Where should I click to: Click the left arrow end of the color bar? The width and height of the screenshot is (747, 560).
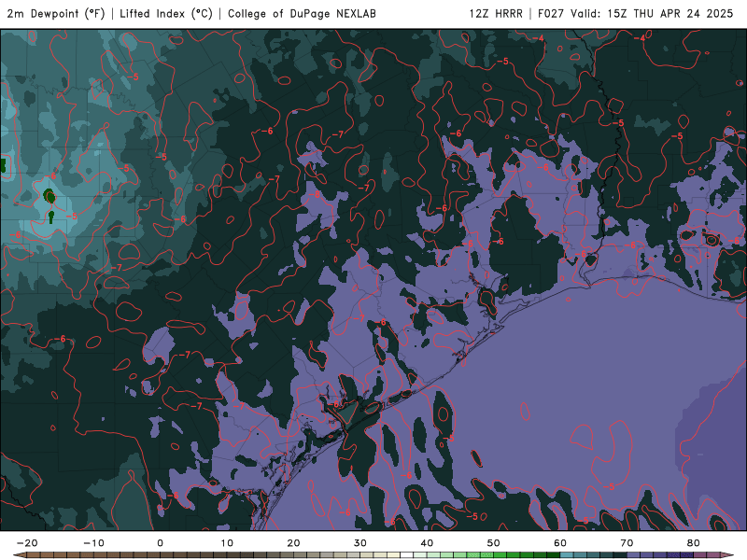click(x=20, y=555)
